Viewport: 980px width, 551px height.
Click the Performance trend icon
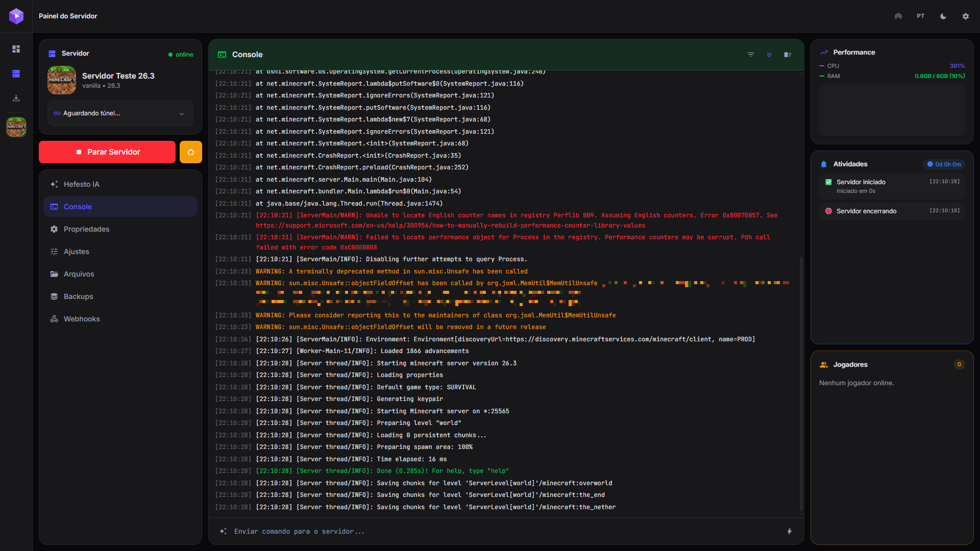(x=824, y=53)
